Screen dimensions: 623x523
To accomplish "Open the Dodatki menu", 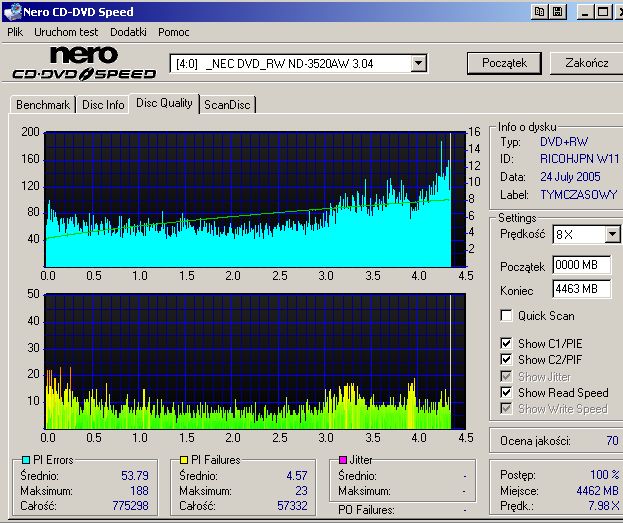I will 128,32.
